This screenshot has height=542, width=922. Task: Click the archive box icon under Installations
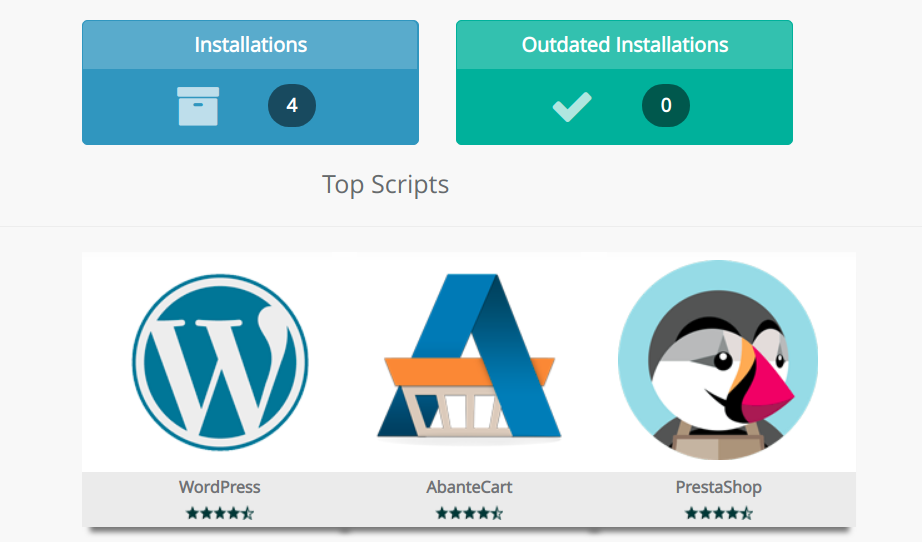point(197,106)
